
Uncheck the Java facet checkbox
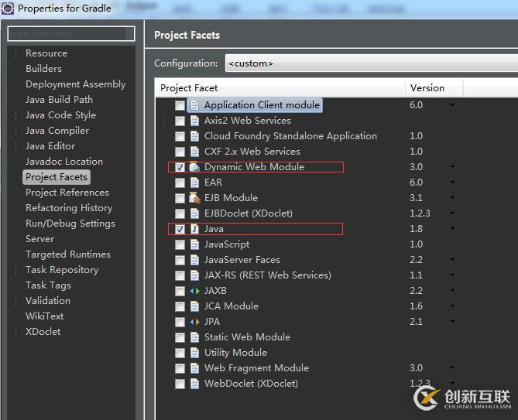180,229
